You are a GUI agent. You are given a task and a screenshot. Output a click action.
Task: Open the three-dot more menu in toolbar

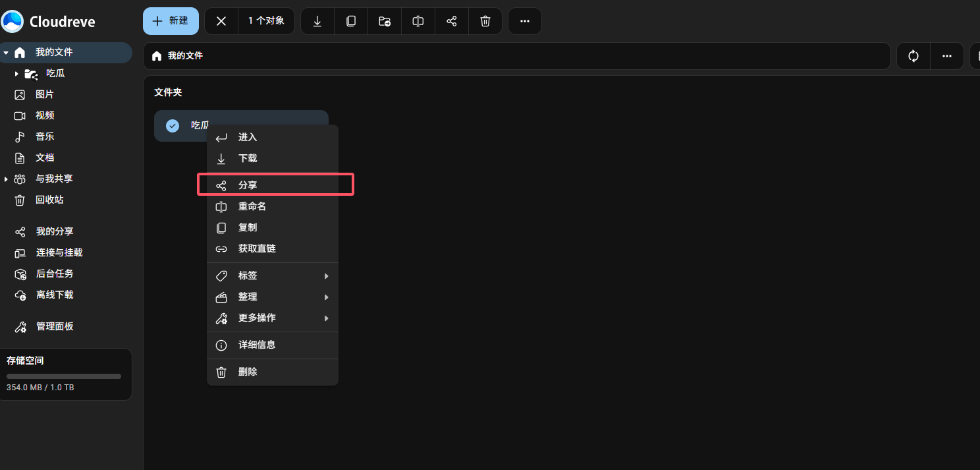(x=525, y=21)
